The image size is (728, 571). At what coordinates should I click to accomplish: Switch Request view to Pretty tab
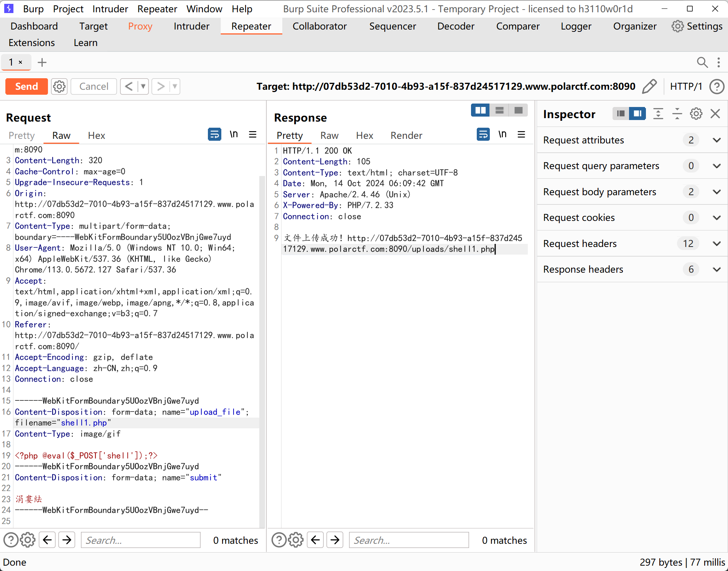tap(21, 135)
